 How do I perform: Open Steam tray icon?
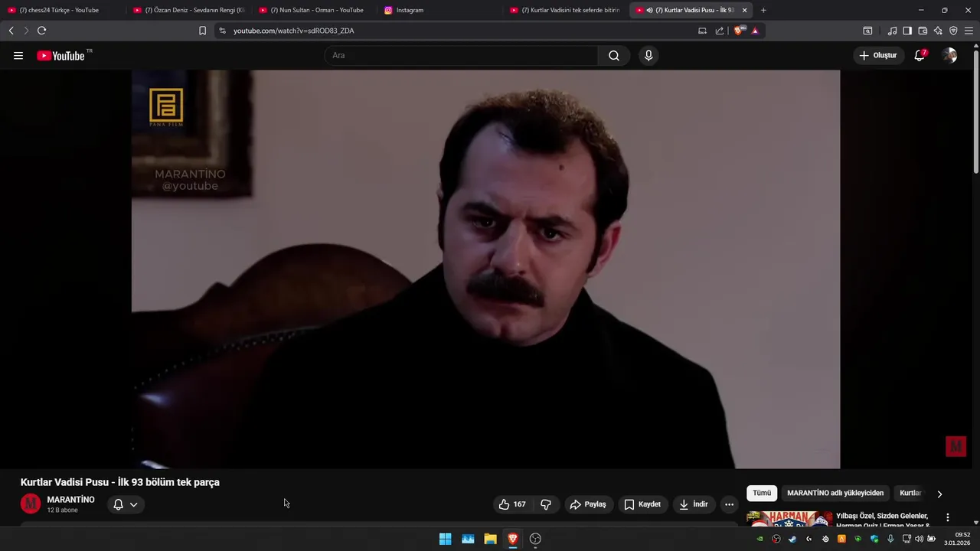click(792, 539)
